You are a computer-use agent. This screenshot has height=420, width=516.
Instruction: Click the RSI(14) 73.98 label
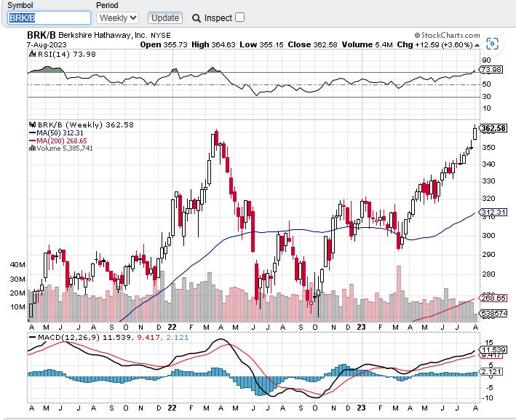point(67,54)
